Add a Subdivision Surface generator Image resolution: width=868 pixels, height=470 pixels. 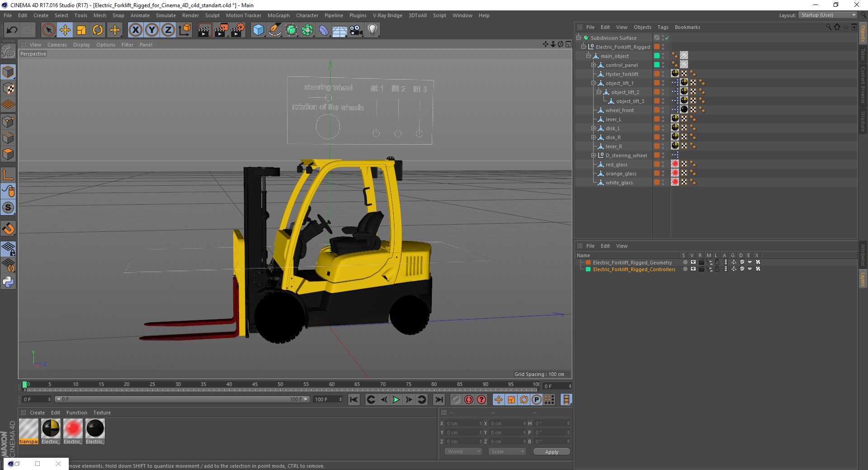tap(291, 30)
